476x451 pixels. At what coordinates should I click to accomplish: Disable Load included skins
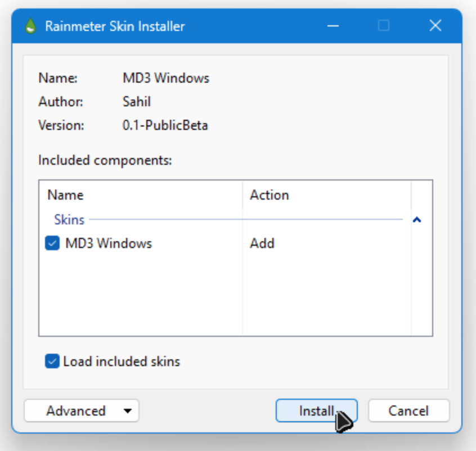click(51, 362)
